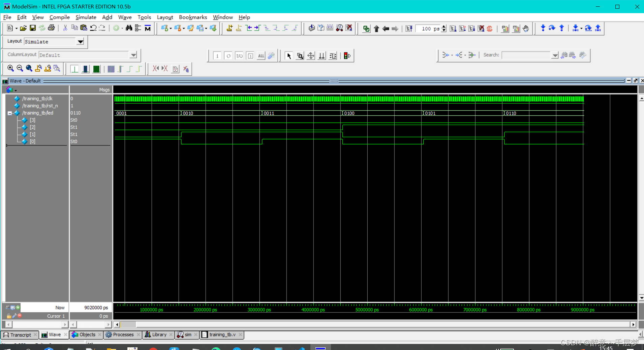The height and width of the screenshot is (350, 644).
Task: Open the Bookmarks menu
Action: tap(193, 17)
